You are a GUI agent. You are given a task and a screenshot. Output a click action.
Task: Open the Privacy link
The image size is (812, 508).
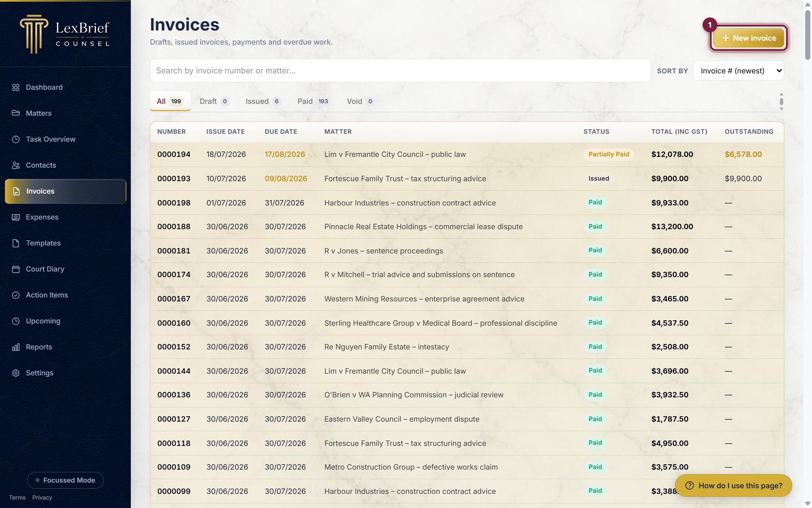pyautogui.click(x=42, y=498)
